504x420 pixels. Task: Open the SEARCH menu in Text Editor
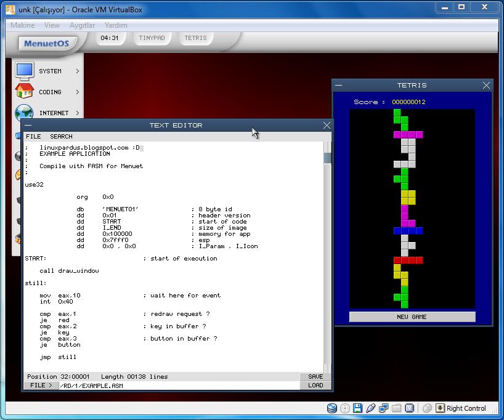coord(61,136)
